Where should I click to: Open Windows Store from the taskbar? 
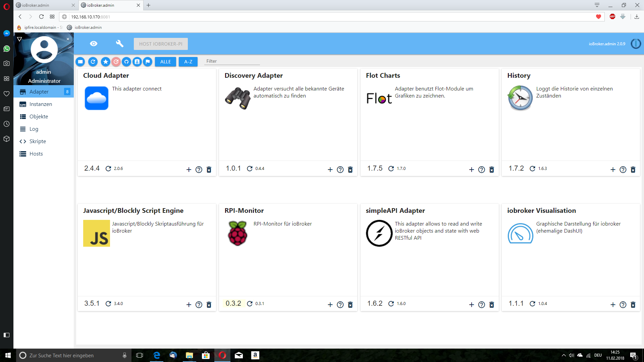coord(206,355)
